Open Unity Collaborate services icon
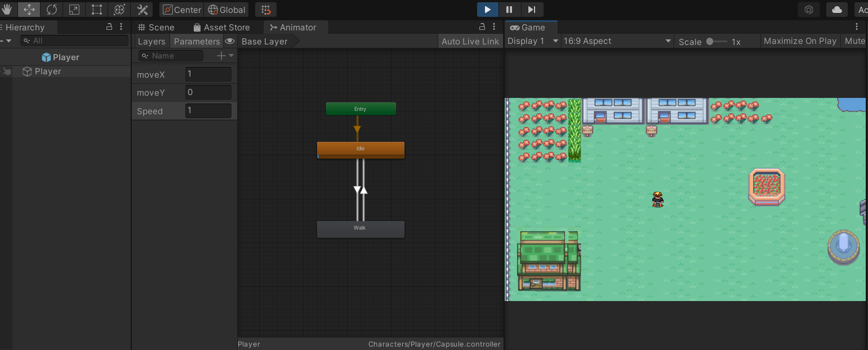The height and width of the screenshot is (350, 868). (809, 10)
